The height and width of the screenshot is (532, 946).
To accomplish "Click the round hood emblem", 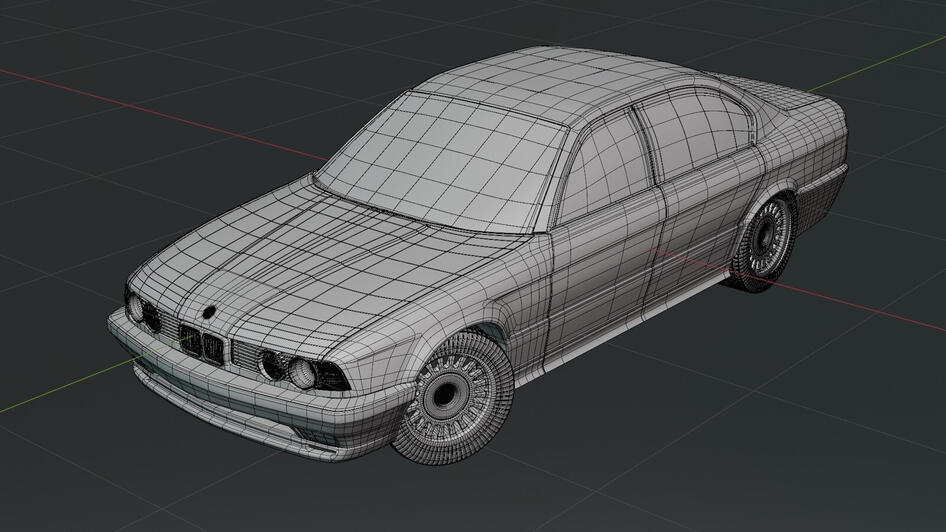I will click(209, 312).
